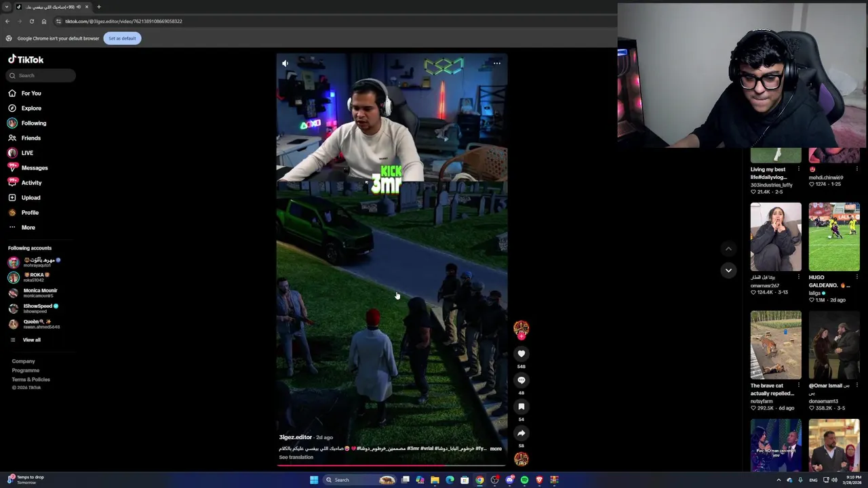Click the TikTok logo

pos(26,60)
